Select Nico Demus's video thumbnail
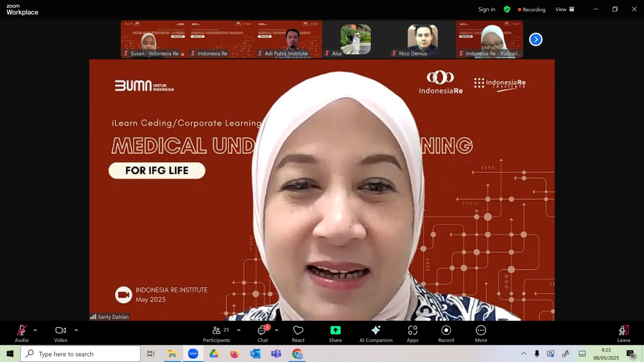The image size is (644, 362). 422,39
